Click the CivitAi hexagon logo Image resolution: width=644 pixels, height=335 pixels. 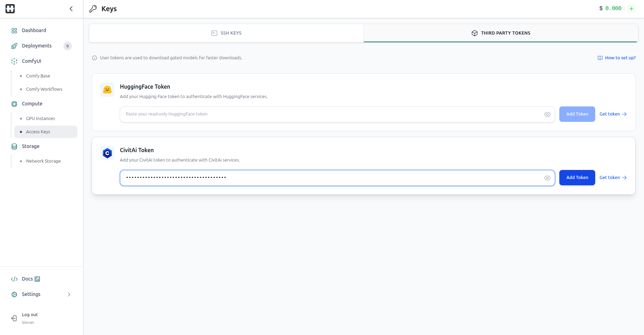[107, 153]
